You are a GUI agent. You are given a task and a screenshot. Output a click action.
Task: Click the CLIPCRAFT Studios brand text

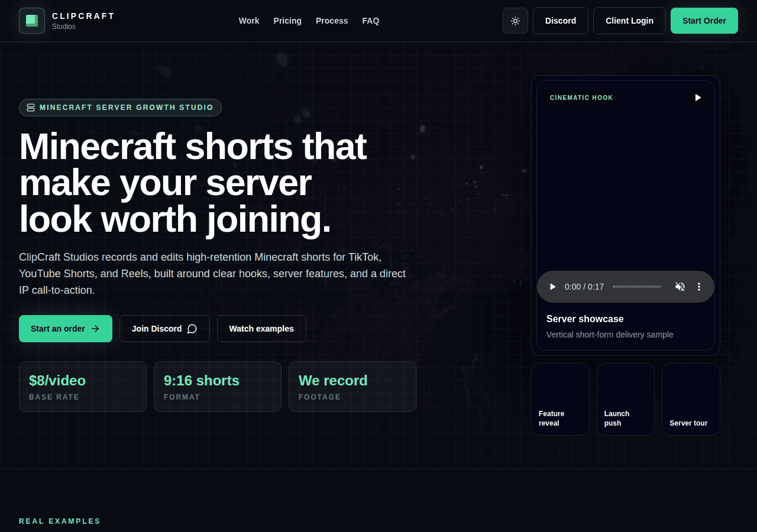tap(83, 21)
